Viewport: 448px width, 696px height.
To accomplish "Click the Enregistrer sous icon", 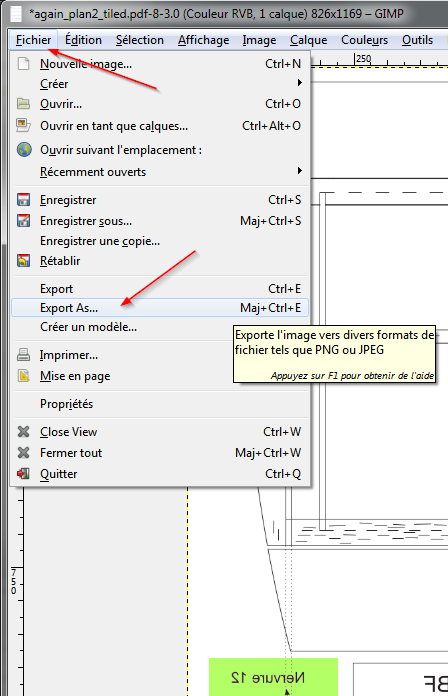I will pos(23,221).
